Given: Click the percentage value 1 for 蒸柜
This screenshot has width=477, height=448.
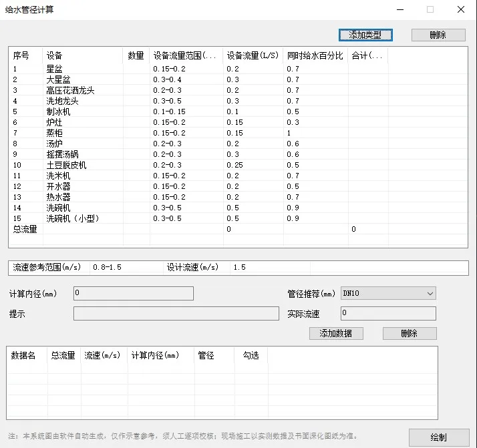Looking at the screenshot, I should [289, 133].
